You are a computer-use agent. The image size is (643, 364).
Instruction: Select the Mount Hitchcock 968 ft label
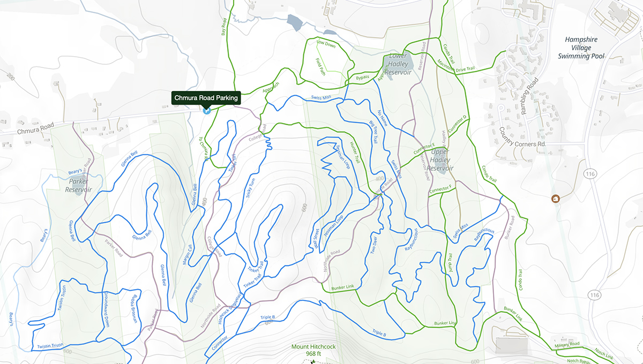[313, 350]
